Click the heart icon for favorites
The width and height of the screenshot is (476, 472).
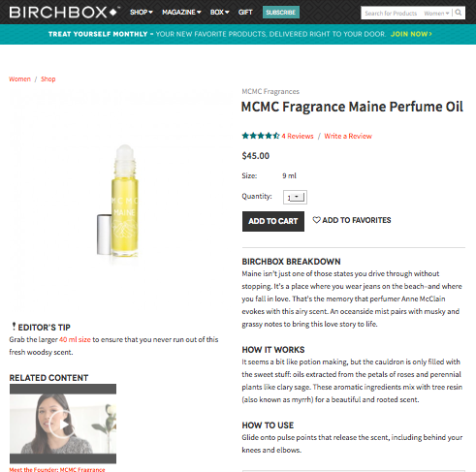tap(316, 220)
